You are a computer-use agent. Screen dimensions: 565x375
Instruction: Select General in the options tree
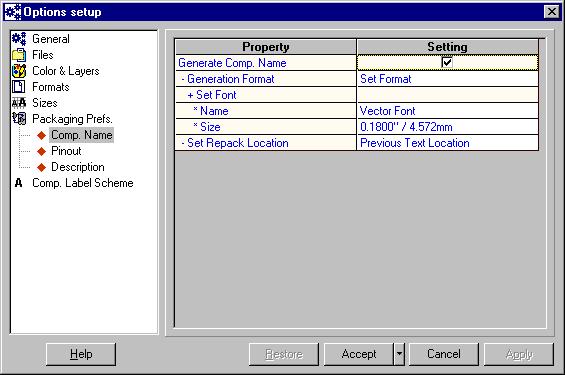click(51, 39)
